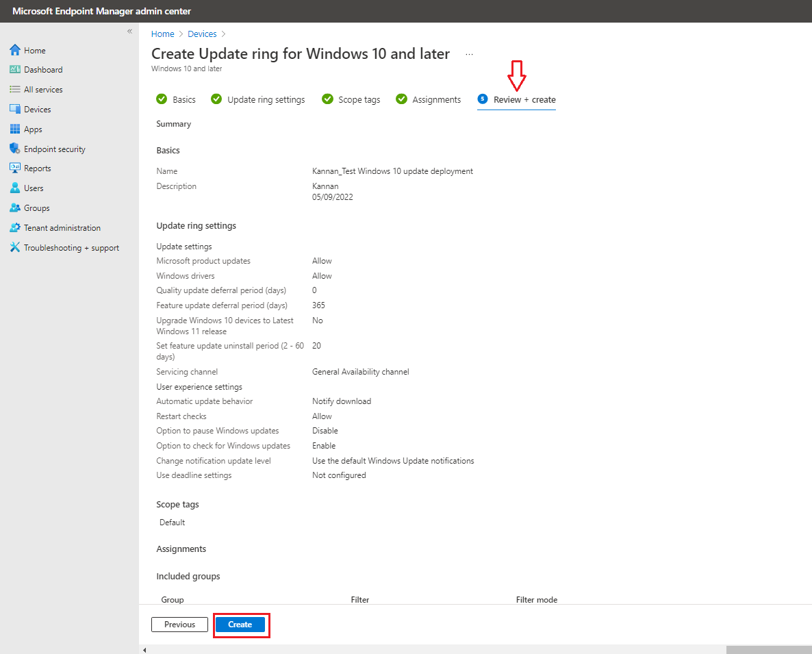This screenshot has width=812, height=654.
Task: Open Apps in the sidebar
Action: coord(33,129)
